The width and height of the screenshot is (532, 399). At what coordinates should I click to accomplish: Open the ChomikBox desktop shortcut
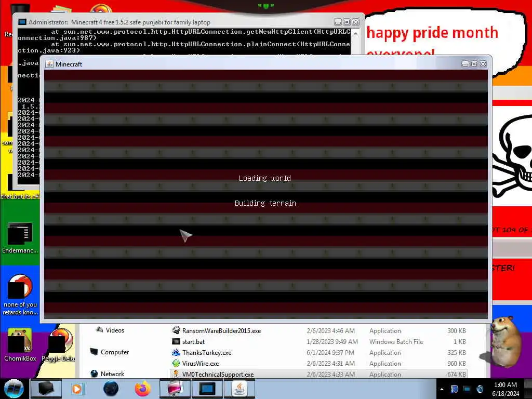click(20, 344)
